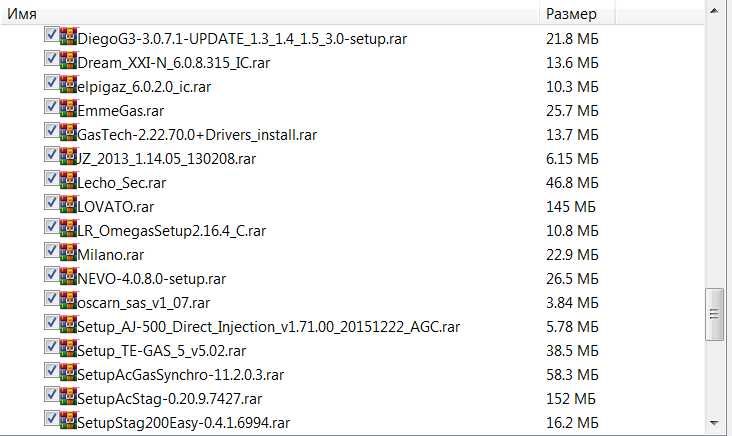Select the Setup_AJ-500_Direct_Injection file entry
This screenshot has height=436, width=732.
[x=268, y=326]
